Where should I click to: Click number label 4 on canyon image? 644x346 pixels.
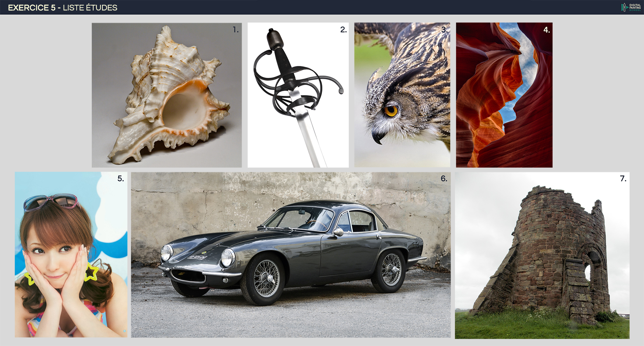click(546, 30)
